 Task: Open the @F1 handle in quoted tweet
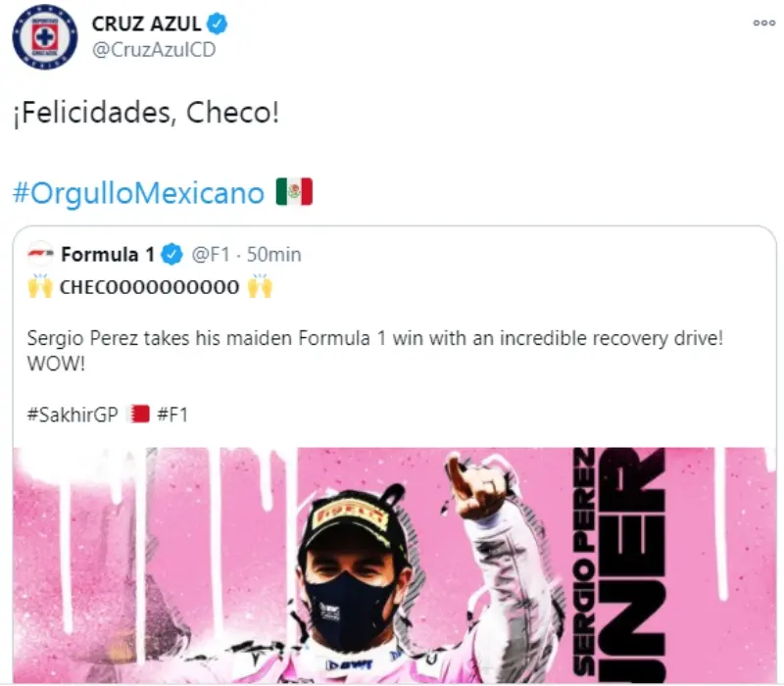(x=211, y=255)
